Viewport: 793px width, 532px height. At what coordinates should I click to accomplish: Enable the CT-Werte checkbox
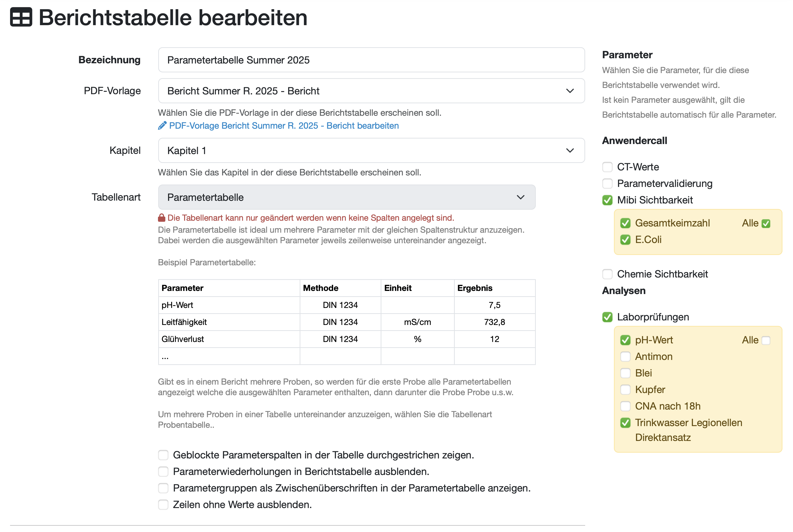pyautogui.click(x=607, y=167)
